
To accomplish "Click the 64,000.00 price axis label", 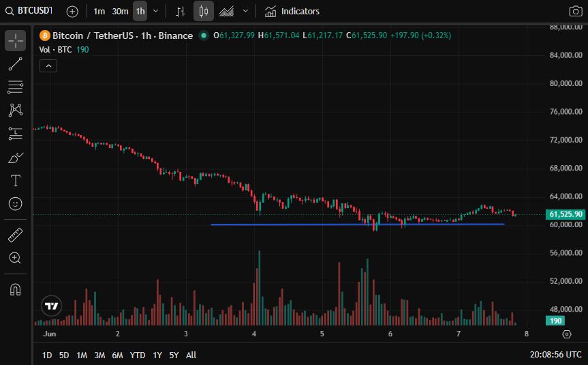I will (x=566, y=196).
